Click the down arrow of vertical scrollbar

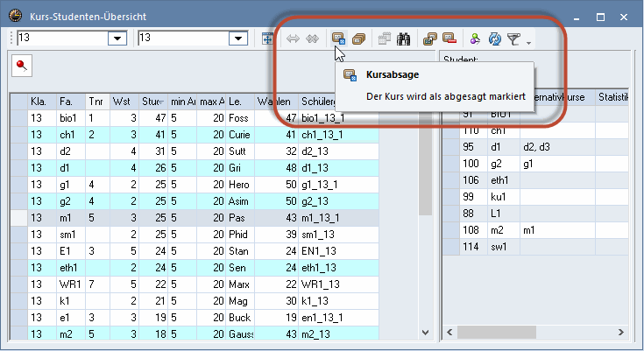[426, 332]
